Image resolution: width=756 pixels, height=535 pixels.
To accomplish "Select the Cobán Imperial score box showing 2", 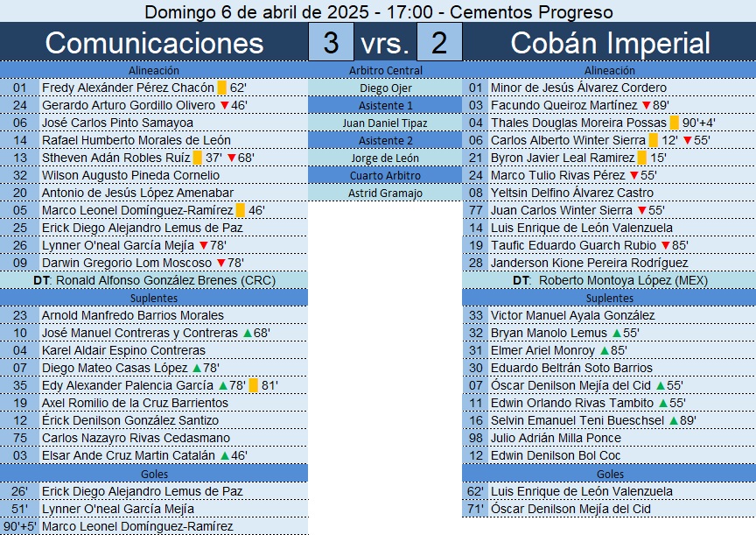I will pyautogui.click(x=439, y=42).
